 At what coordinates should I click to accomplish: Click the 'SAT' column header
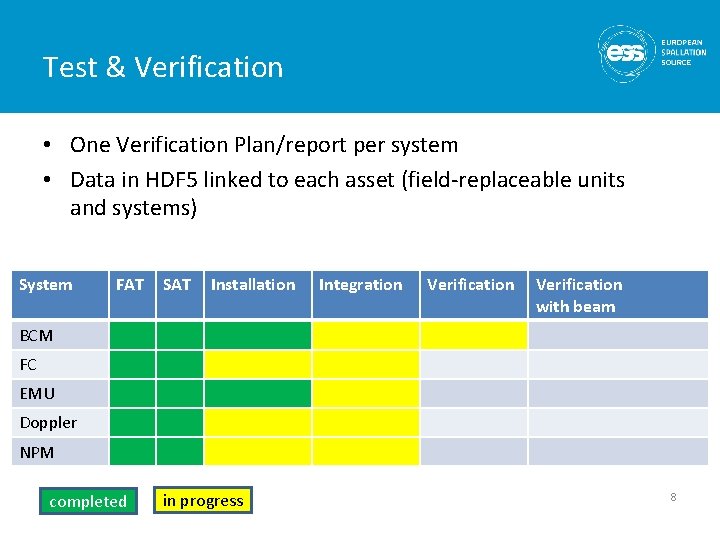[180, 294]
